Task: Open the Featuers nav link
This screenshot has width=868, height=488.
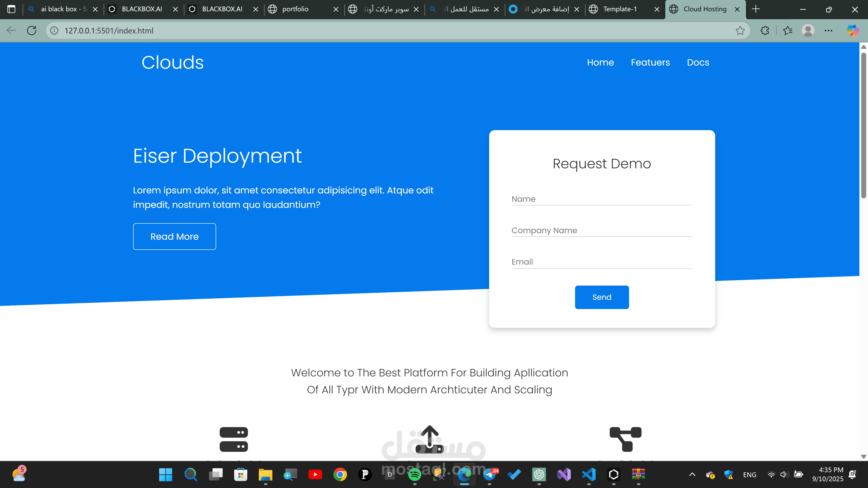Action: [x=650, y=62]
